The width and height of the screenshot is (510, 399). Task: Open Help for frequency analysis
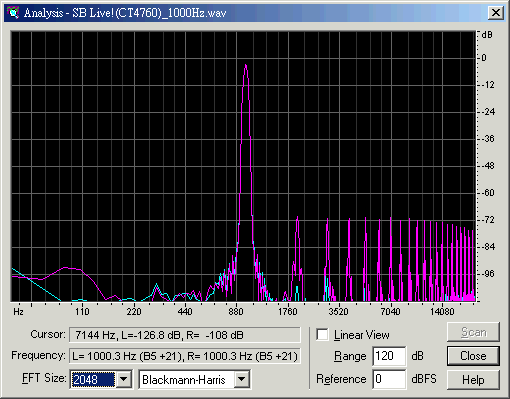473,380
